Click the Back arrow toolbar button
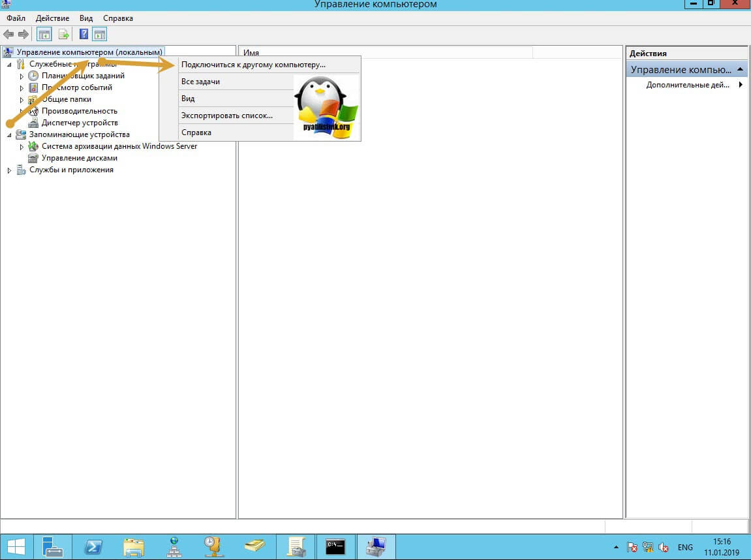 click(8, 35)
